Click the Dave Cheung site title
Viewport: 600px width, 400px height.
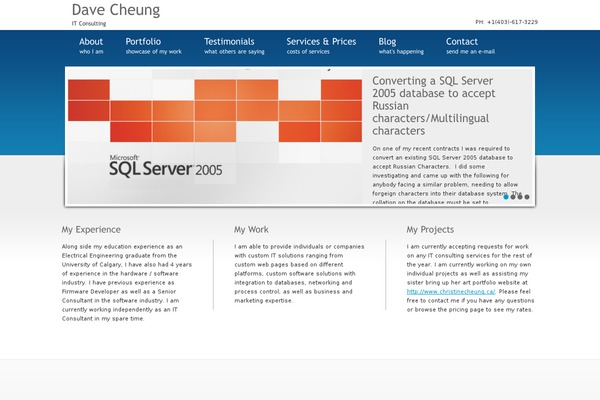(x=116, y=10)
